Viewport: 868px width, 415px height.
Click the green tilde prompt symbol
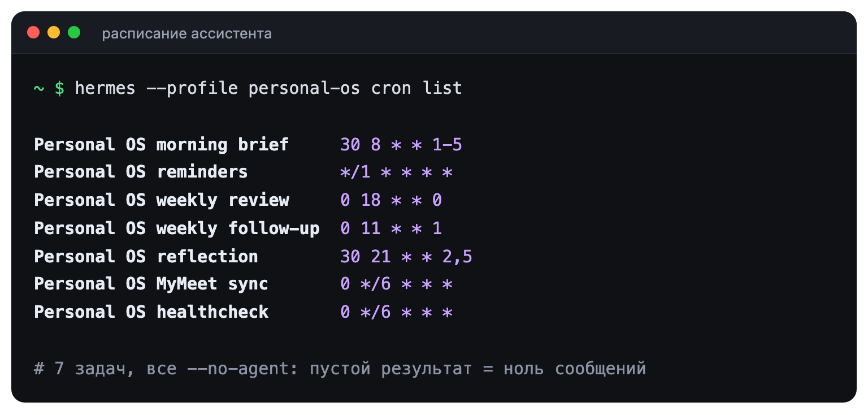(39, 88)
